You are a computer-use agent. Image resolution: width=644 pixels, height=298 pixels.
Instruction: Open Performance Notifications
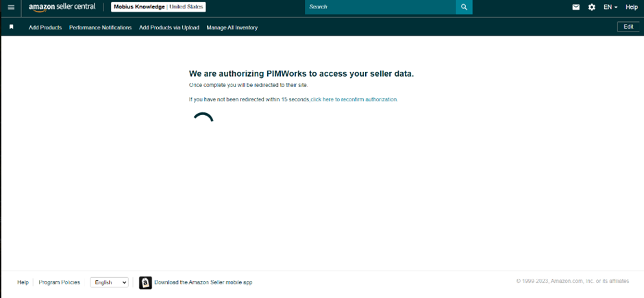[x=100, y=27]
